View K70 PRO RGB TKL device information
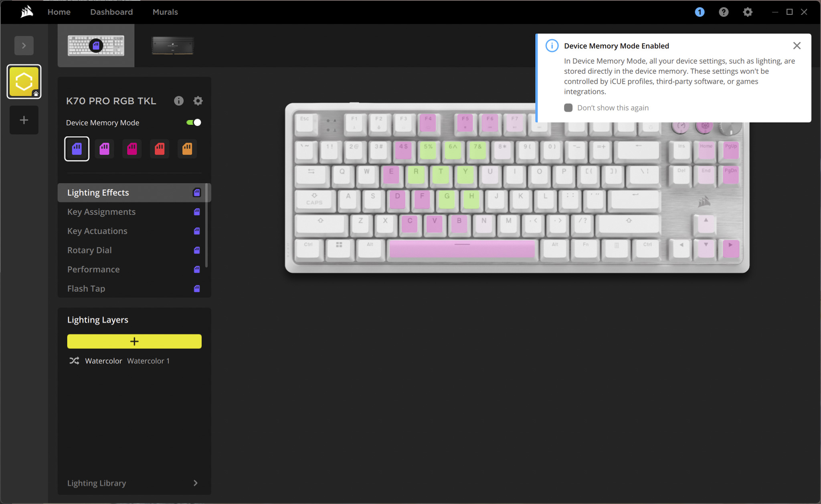Image resolution: width=821 pixels, height=504 pixels. pos(178,101)
